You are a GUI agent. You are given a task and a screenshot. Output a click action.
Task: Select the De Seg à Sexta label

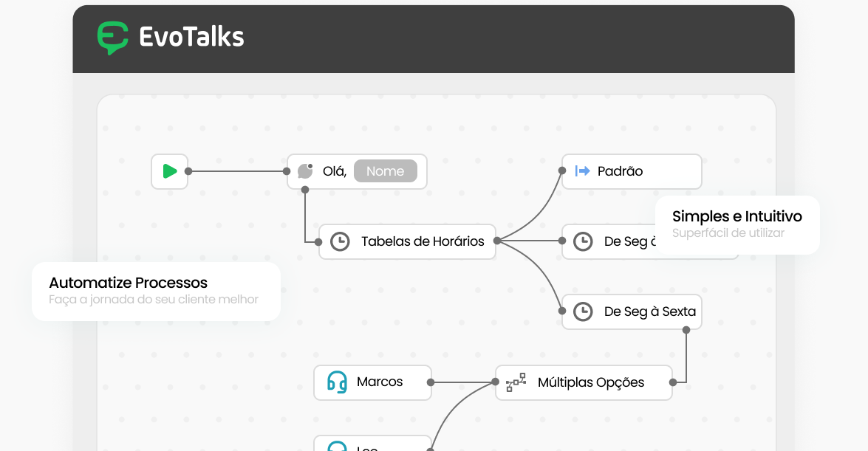(650, 311)
